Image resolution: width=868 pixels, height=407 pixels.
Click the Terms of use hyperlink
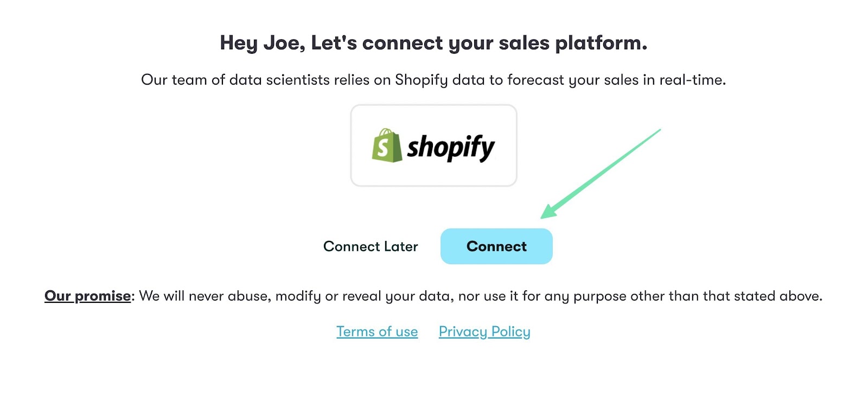[377, 331]
